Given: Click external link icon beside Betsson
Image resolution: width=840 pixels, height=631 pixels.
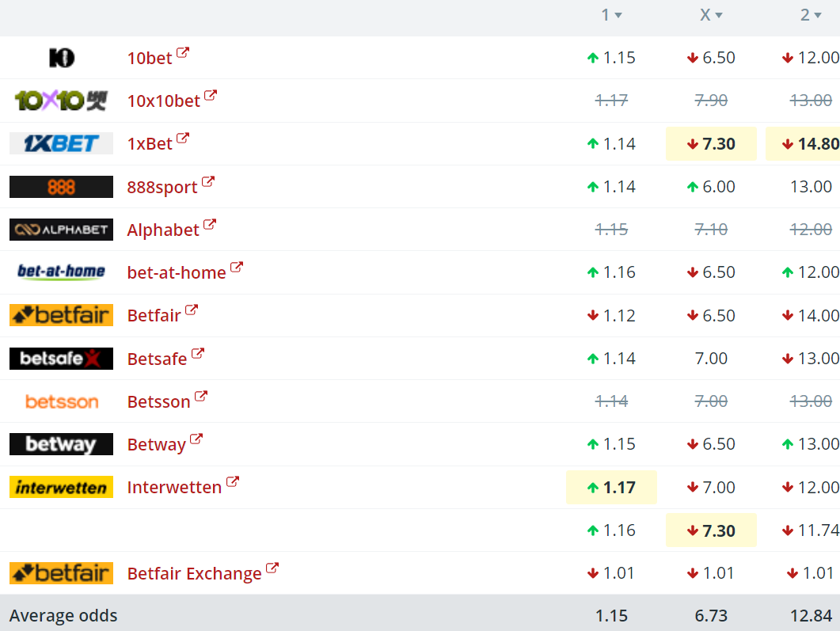Looking at the screenshot, I should [201, 397].
